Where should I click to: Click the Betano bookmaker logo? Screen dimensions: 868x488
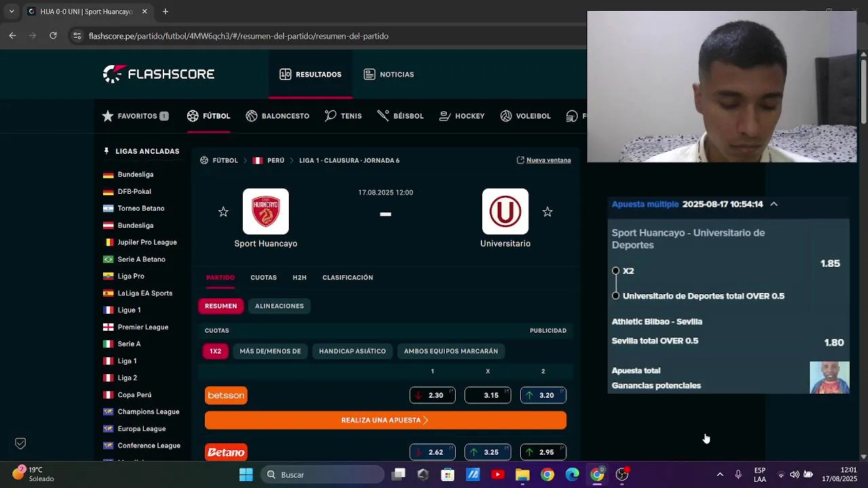226,452
